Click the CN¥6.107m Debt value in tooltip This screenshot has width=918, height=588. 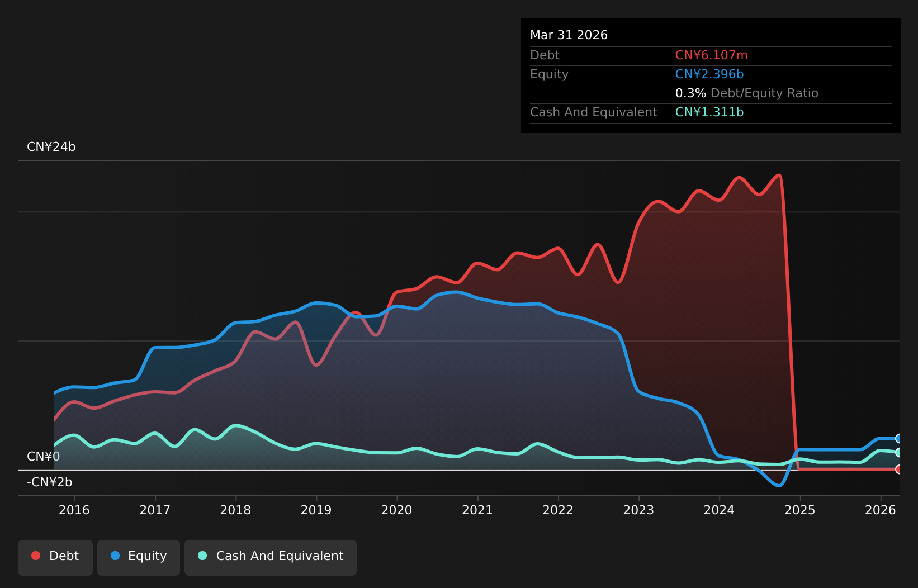(x=712, y=55)
